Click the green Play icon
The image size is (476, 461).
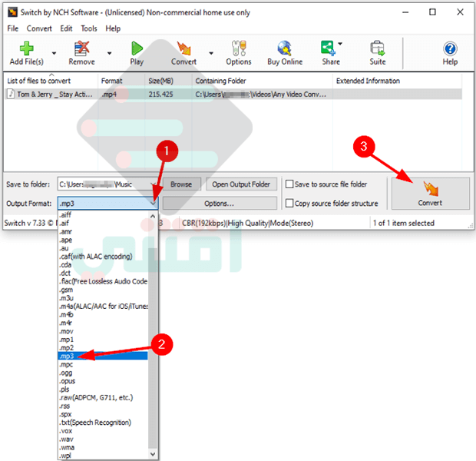coord(137,48)
